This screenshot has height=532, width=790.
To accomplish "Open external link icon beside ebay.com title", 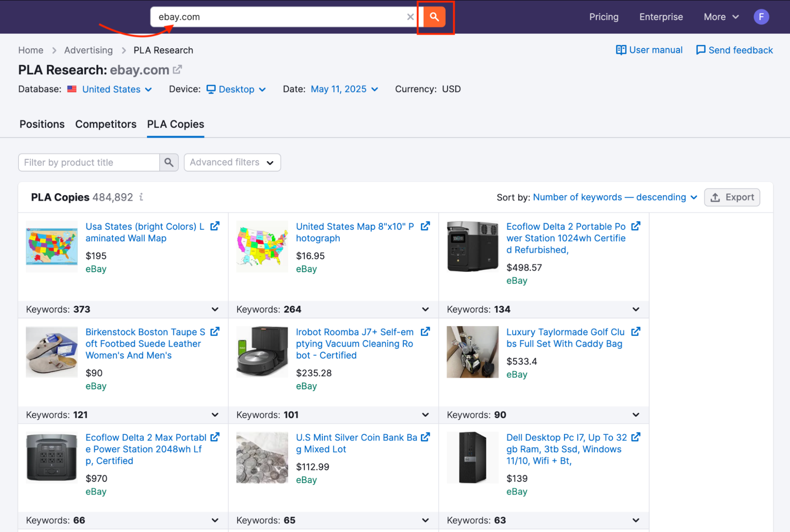I will 177,70.
